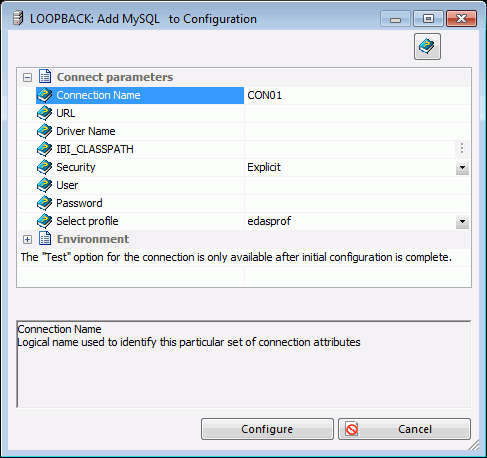Click the Environment heading text
The width and height of the screenshot is (487, 458).
(x=93, y=239)
